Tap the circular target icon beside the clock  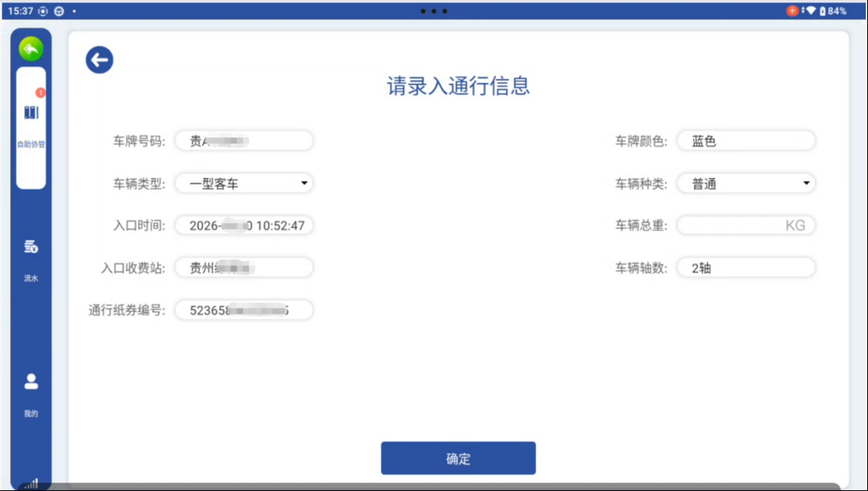42,11
